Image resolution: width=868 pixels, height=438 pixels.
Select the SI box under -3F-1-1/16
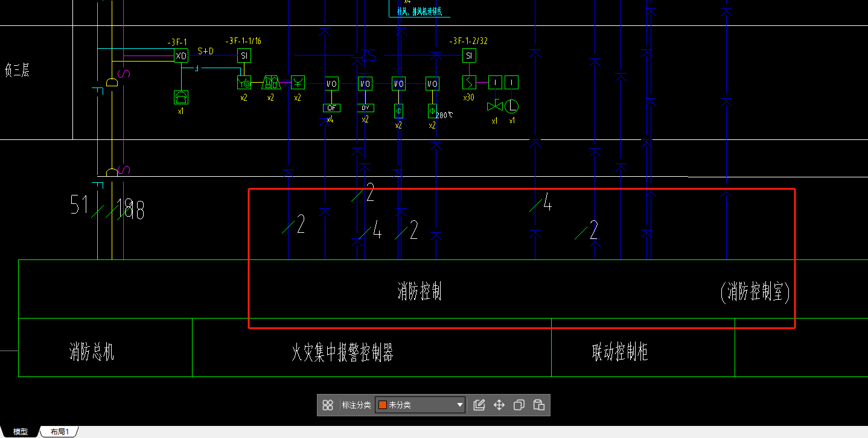tap(244, 56)
